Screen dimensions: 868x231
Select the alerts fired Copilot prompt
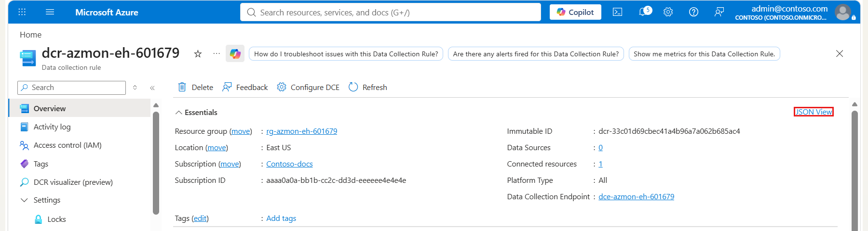pos(536,54)
